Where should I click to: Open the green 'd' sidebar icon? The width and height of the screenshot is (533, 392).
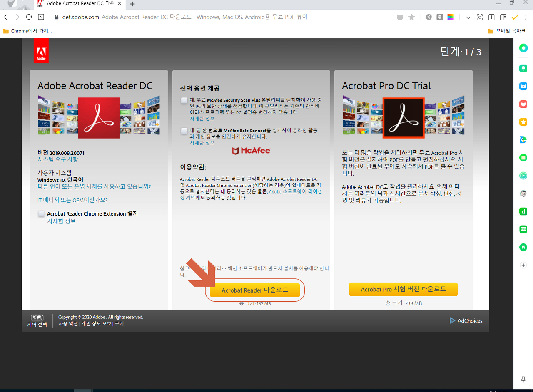pos(523,211)
